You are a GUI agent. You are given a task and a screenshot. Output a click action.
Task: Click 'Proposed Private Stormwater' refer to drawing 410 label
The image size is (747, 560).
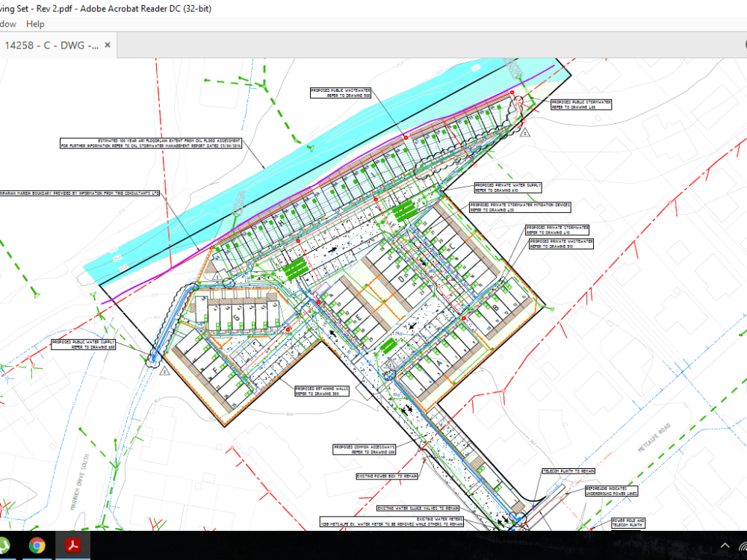pos(557,230)
